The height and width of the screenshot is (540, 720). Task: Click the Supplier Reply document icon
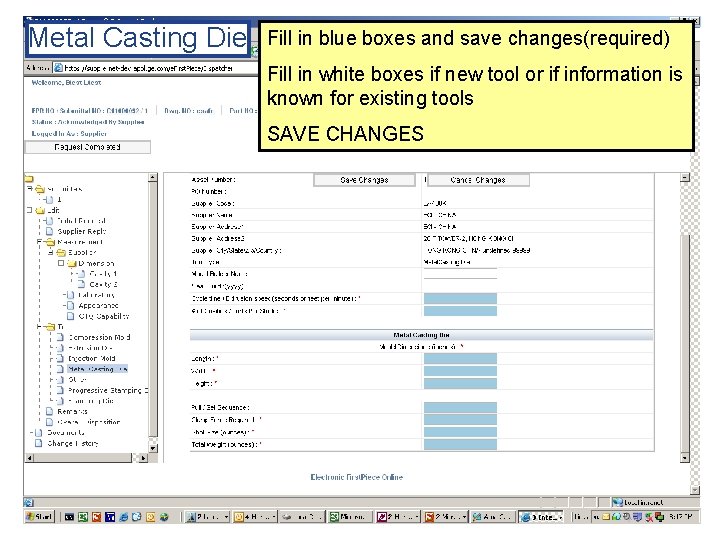[50, 231]
